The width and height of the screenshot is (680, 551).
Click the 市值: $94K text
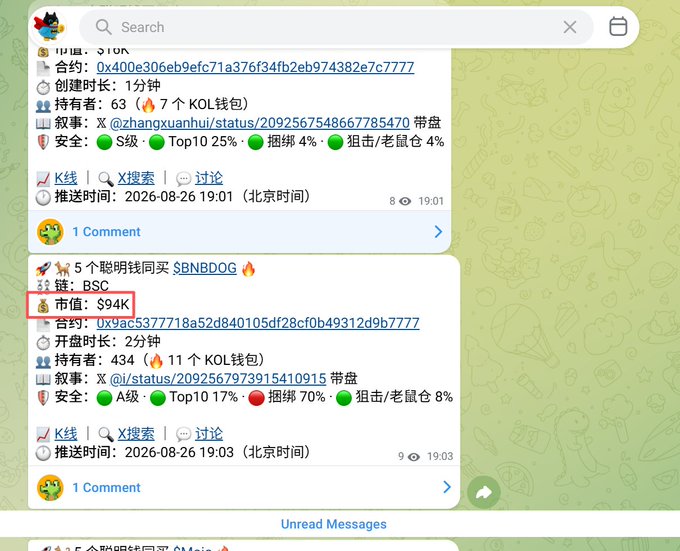coord(92,305)
